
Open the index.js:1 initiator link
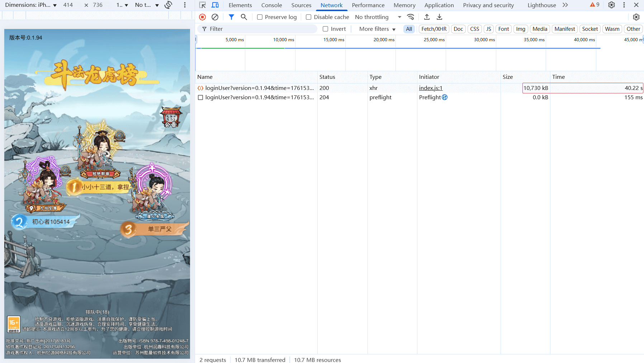click(431, 88)
